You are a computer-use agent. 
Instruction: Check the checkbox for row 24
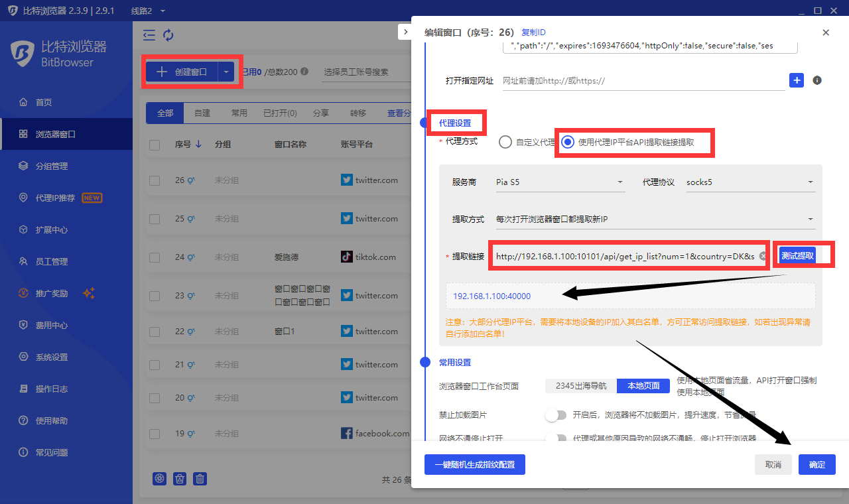[155, 257]
